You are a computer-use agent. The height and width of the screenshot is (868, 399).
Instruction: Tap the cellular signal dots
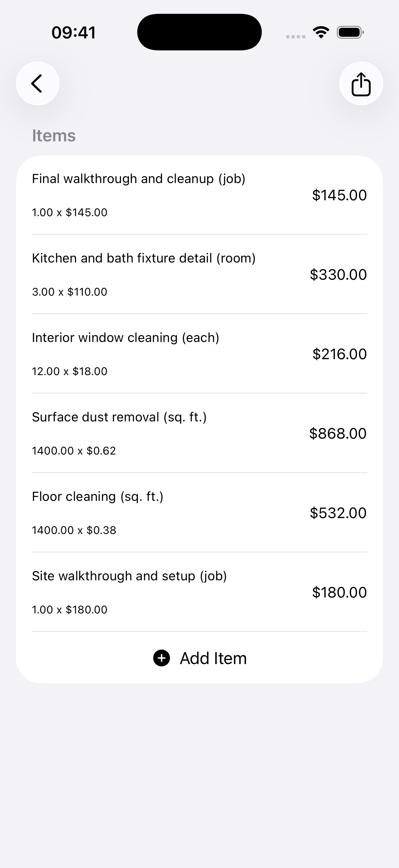click(x=296, y=37)
